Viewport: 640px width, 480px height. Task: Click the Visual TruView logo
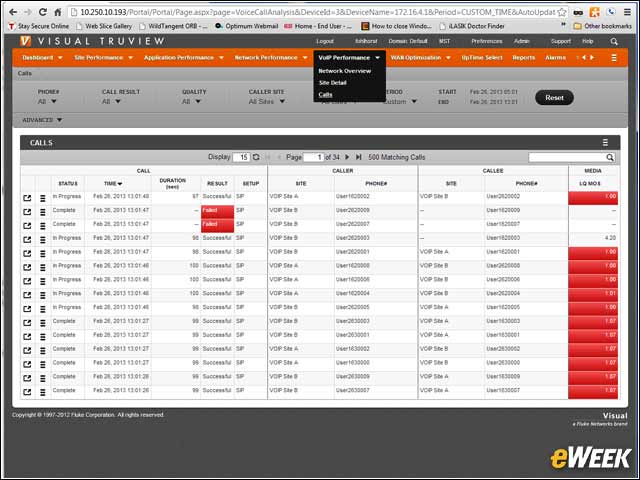point(92,41)
